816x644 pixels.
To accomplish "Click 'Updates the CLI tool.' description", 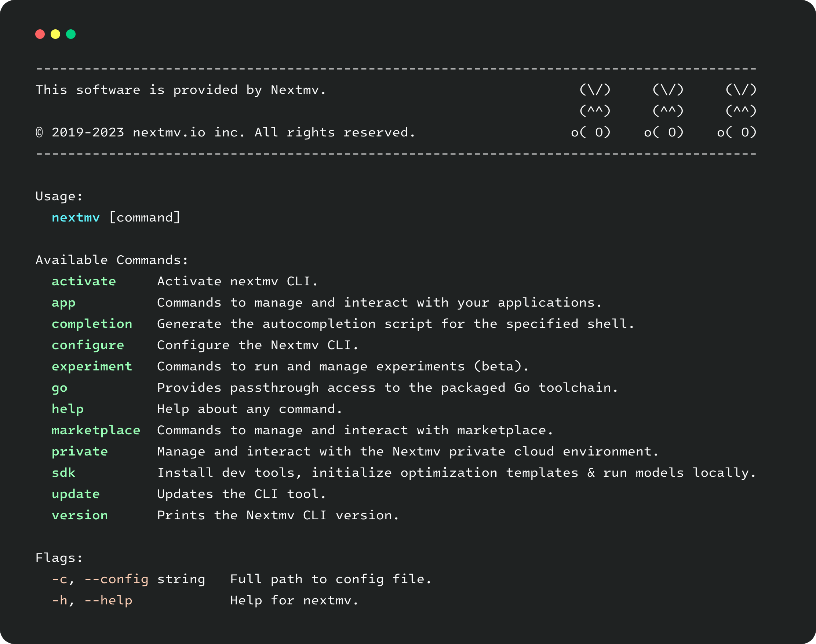I will pyautogui.click(x=242, y=494).
